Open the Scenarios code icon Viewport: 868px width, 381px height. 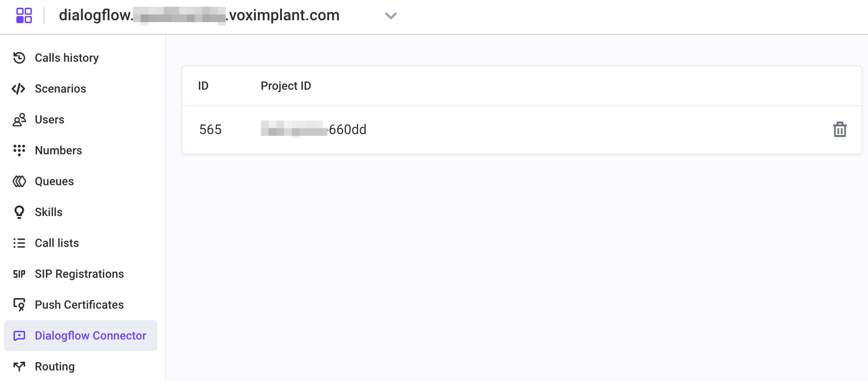(19, 89)
